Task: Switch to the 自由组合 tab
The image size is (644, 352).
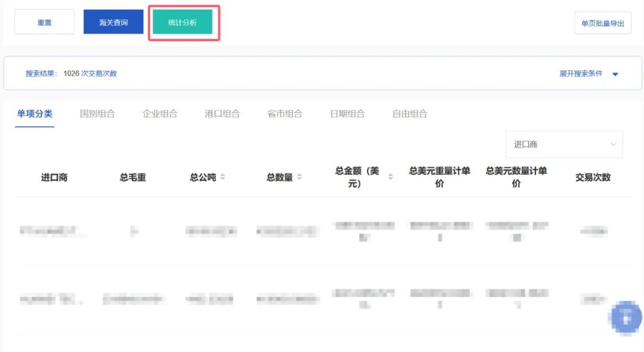Action: point(410,113)
